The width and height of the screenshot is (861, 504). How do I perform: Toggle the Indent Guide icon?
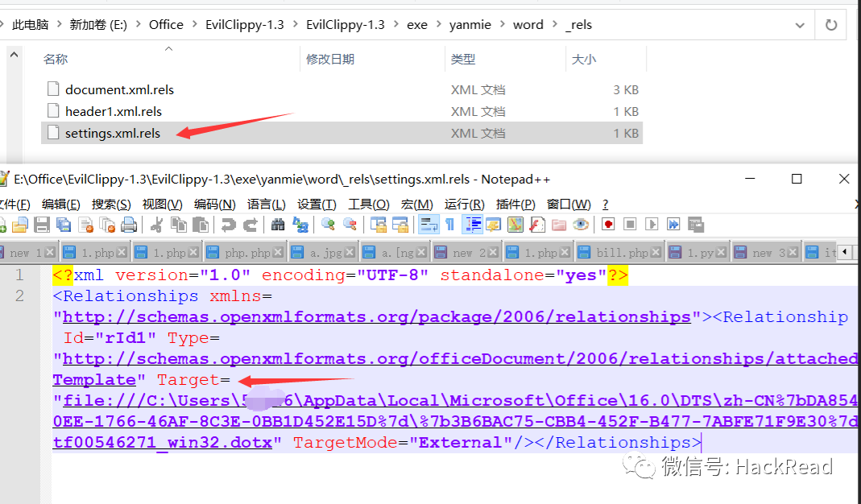pos(472,225)
